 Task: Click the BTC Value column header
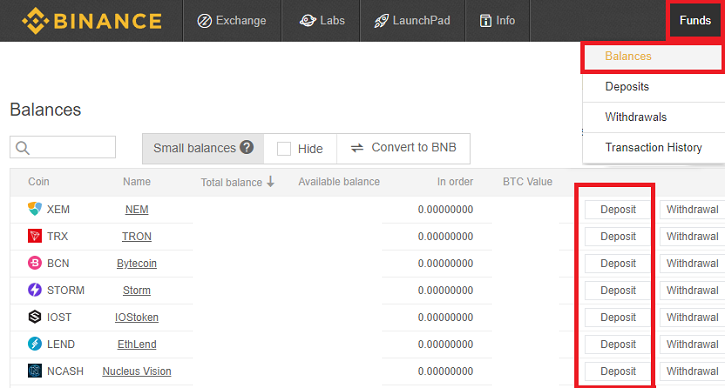coord(528,182)
